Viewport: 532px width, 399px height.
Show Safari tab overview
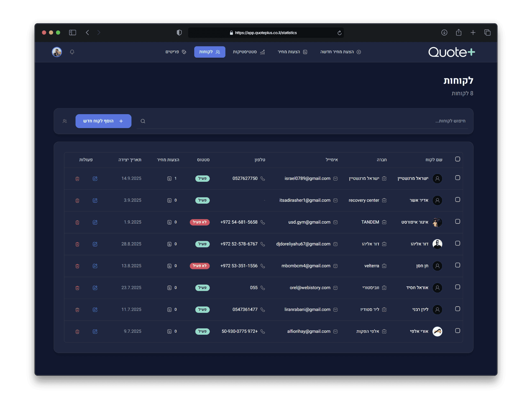487,33
